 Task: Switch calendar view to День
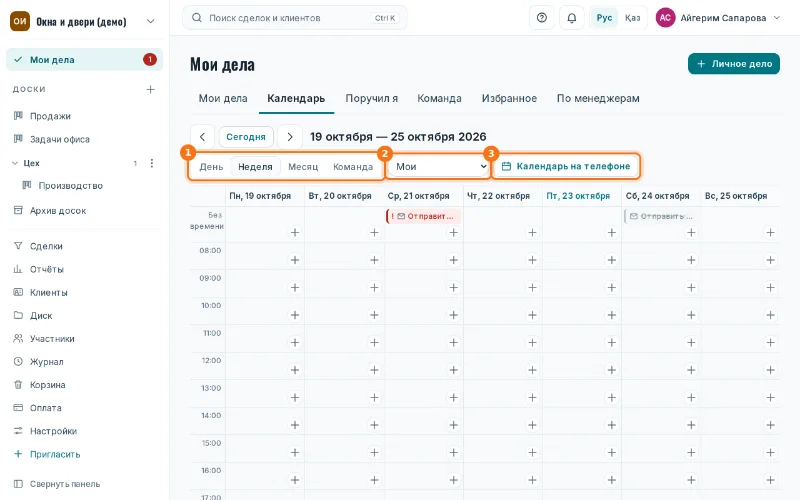(211, 167)
